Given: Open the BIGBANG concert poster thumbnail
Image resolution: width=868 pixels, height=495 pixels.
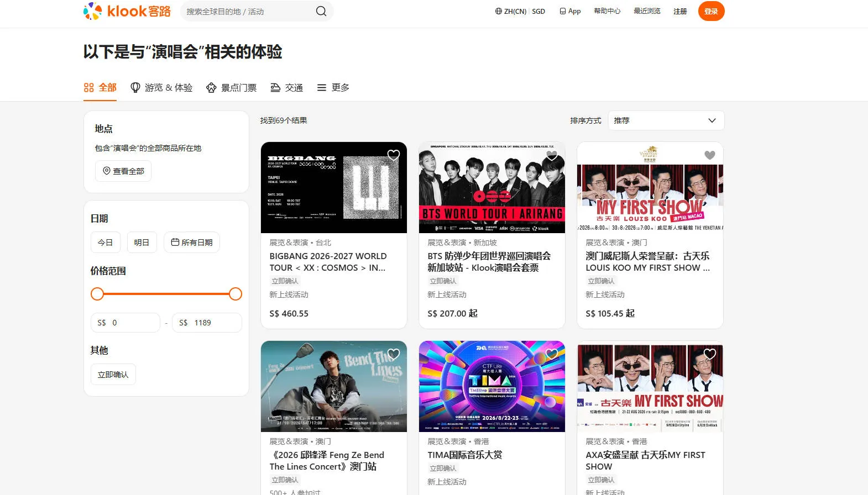Looking at the screenshot, I should [x=334, y=188].
